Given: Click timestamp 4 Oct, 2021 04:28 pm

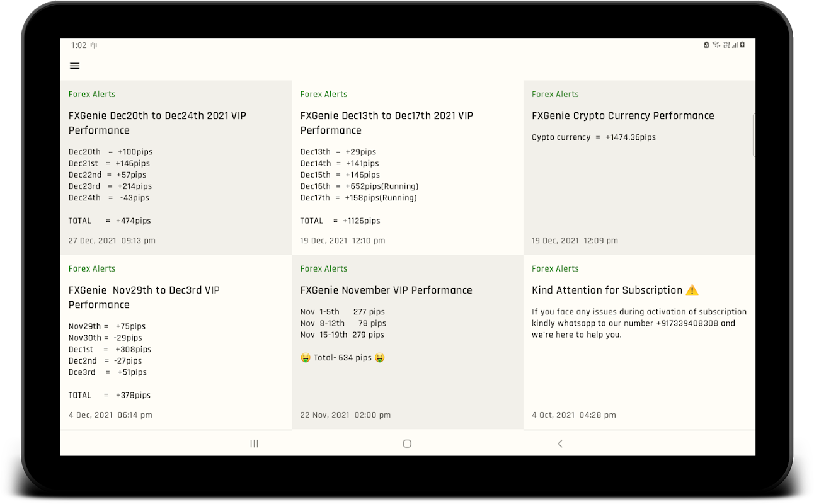Looking at the screenshot, I should 574,415.
